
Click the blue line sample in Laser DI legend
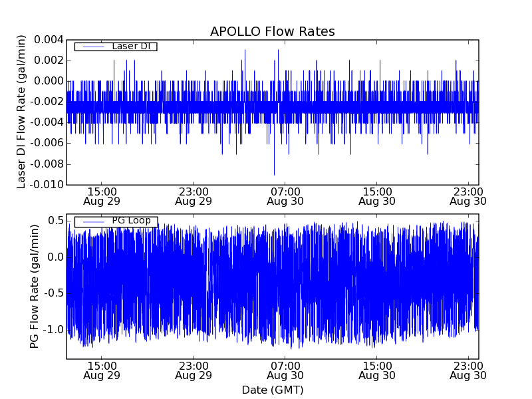click(92, 47)
